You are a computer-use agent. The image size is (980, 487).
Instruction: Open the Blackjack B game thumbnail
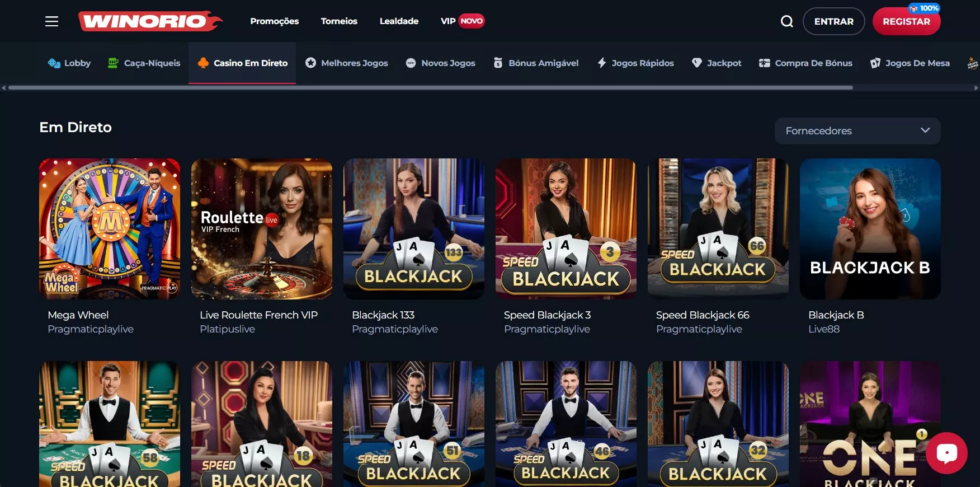pyautogui.click(x=870, y=228)
